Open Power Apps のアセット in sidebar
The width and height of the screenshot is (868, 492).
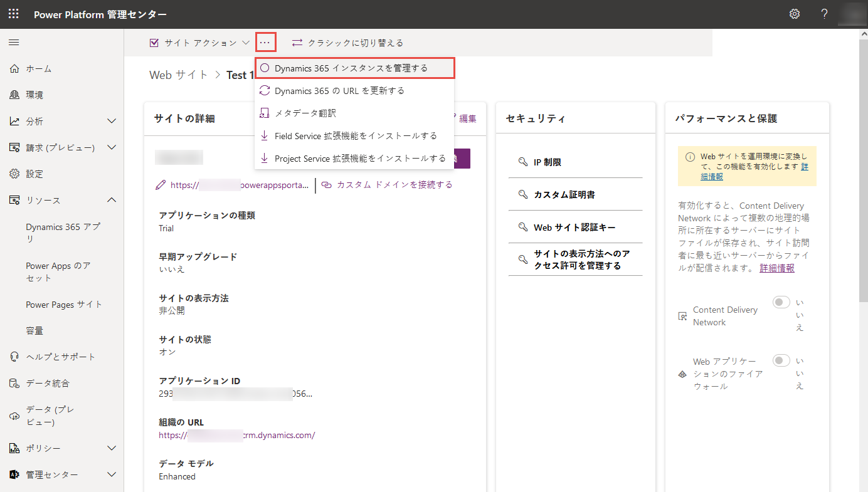click(58, 272)
